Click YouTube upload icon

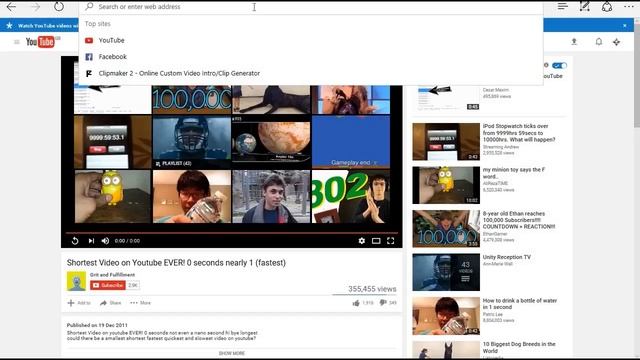click(x=574, y=42)
